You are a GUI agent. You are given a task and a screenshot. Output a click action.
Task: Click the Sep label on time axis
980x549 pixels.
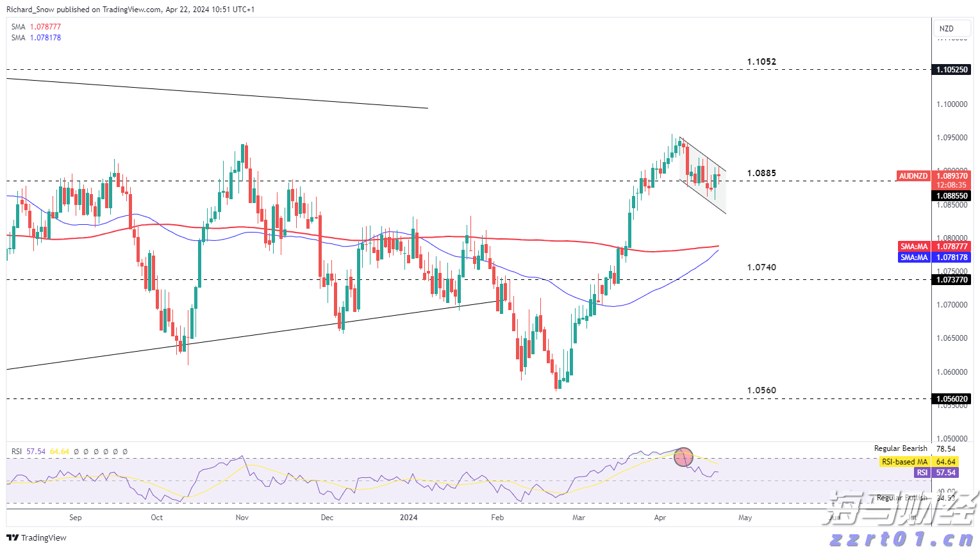[x=76, y=518]
